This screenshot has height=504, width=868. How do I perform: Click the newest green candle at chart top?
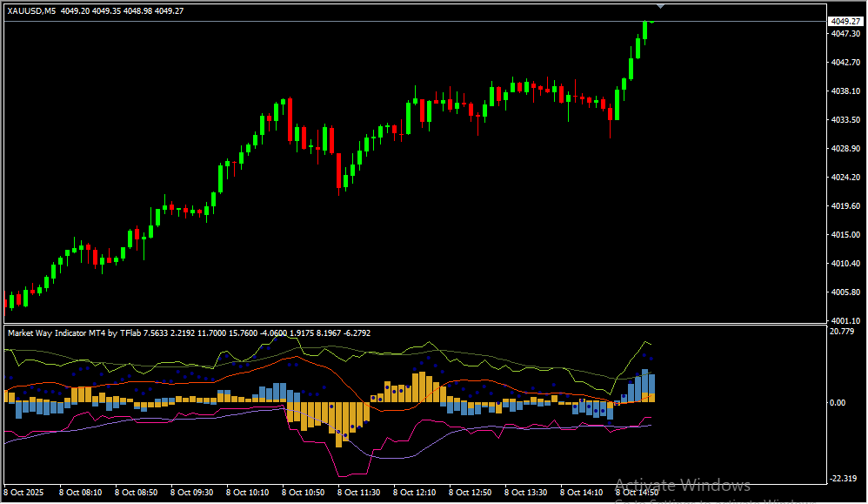tap(645, 29)
